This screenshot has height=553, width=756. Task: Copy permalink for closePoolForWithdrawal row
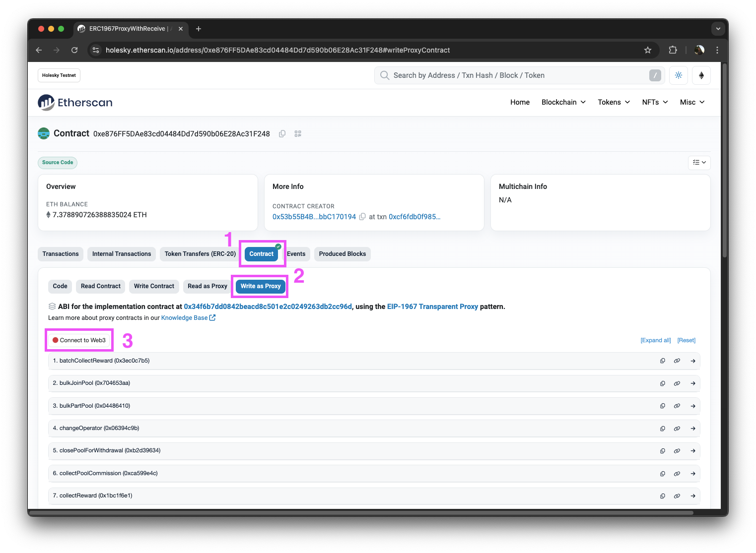677,451
